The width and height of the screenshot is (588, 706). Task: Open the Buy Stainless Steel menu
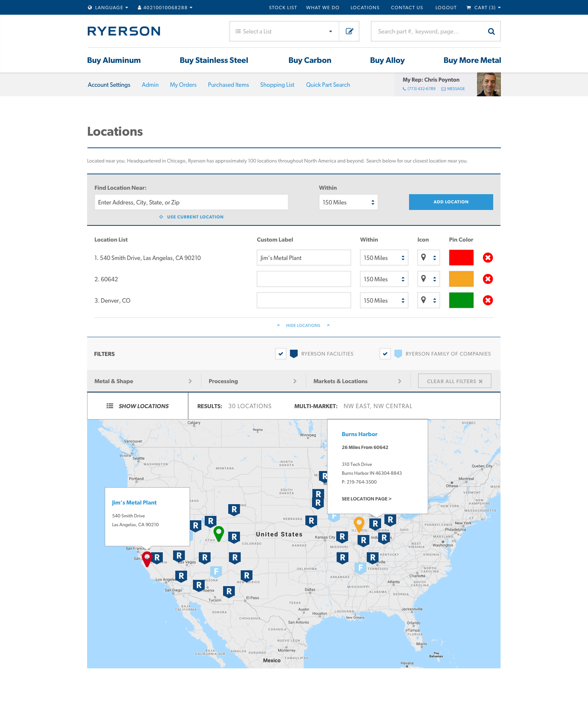[x=214, y=60]
